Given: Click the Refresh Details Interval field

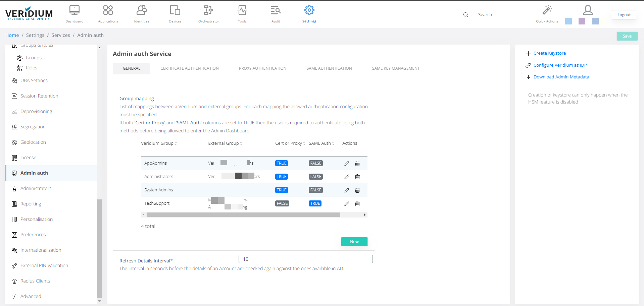Looking at the screenshot, I should pos(305,259).
